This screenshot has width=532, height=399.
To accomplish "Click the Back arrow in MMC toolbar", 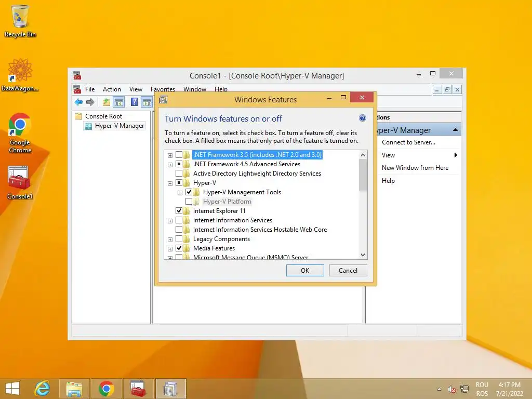I will [78, 102].
